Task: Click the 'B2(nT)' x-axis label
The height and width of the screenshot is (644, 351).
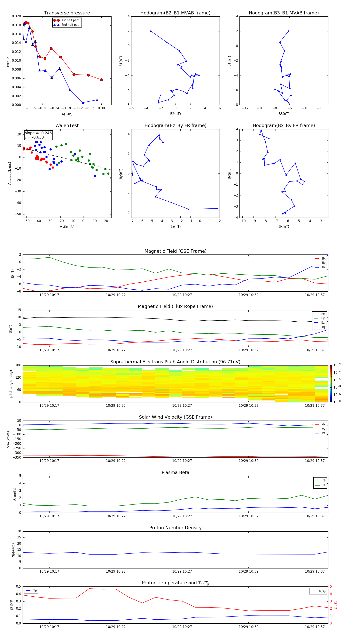Action: coord(175,114)
